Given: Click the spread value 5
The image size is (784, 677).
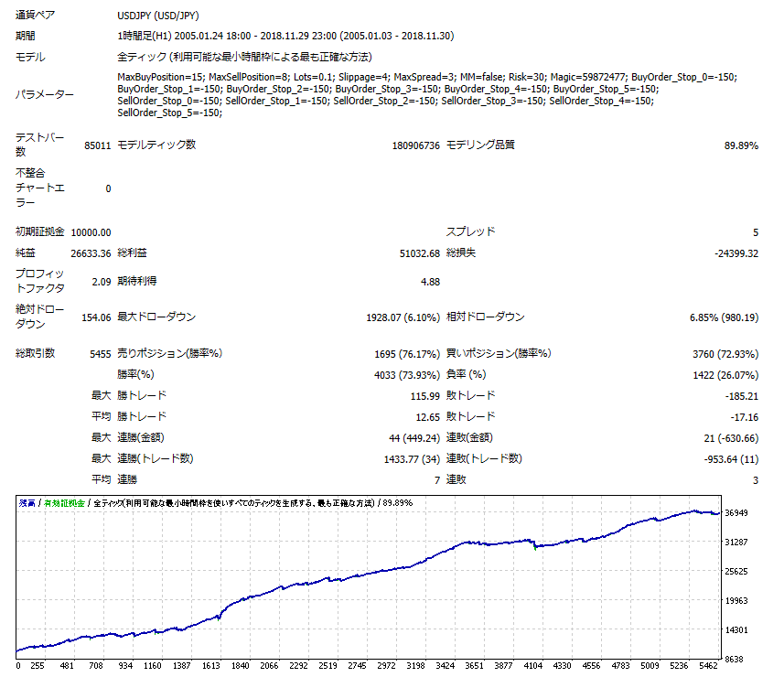Looking at the screenshot, I should tap(756, 232).
